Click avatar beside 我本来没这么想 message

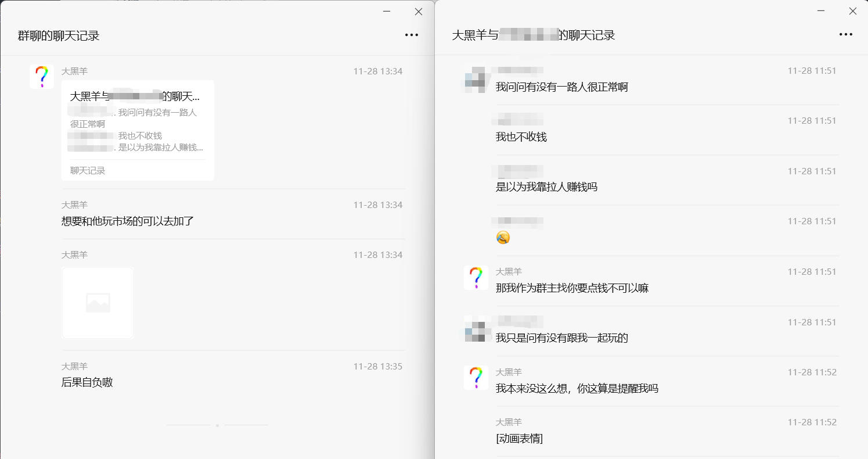pyautogui.click(x=476, y=378)
